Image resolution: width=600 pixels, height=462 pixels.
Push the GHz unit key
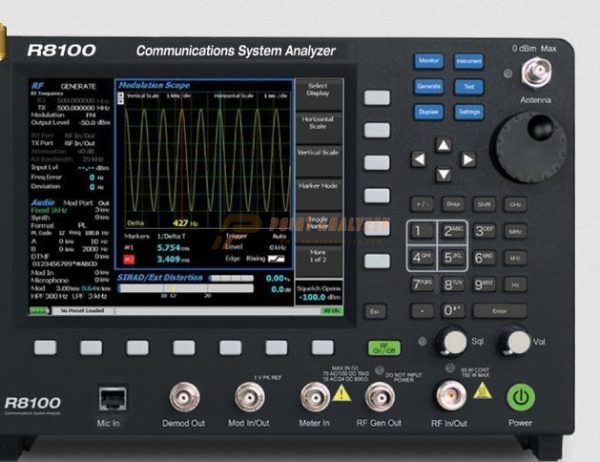point(515,205)
